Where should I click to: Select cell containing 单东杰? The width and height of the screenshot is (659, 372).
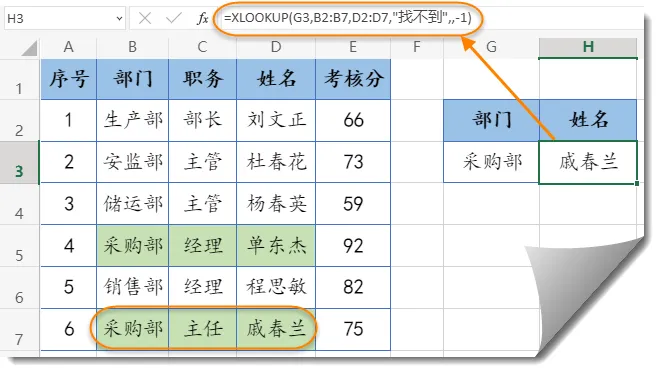tap(276, 245)
